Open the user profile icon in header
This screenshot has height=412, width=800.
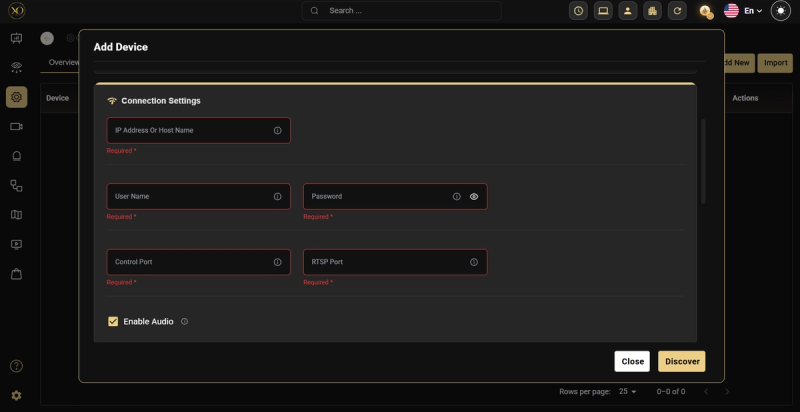[628, 11]
